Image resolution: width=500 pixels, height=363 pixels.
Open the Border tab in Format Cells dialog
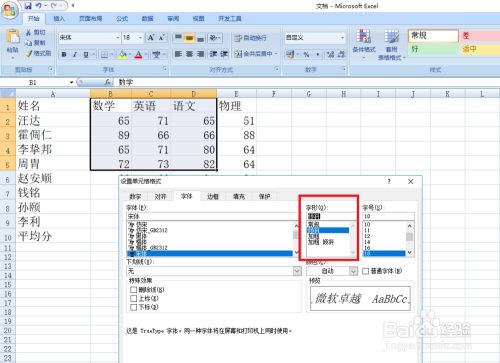[213, 197]
